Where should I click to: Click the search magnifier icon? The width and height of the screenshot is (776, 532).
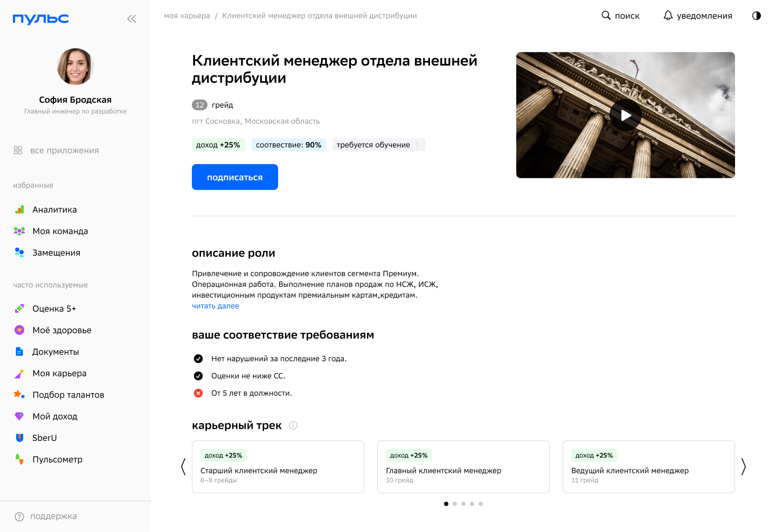coord(606,15)
